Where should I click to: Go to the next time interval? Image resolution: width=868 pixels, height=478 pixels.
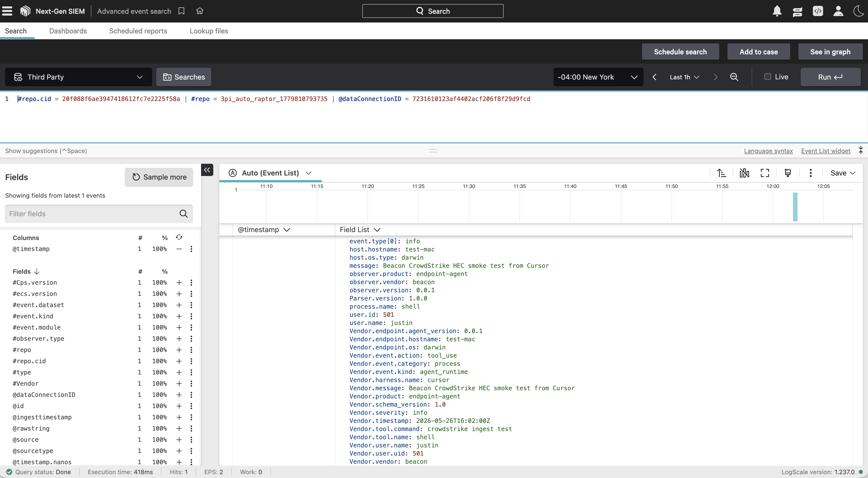715,77
